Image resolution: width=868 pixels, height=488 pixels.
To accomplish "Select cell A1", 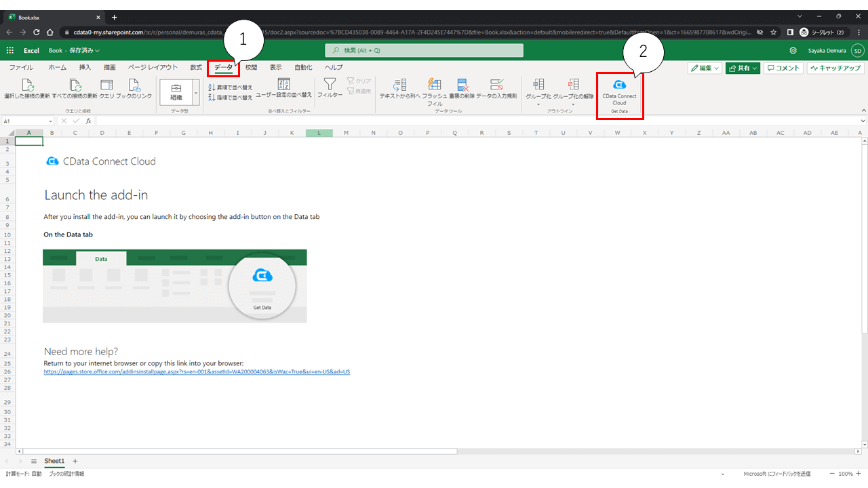I will (29, 141).
